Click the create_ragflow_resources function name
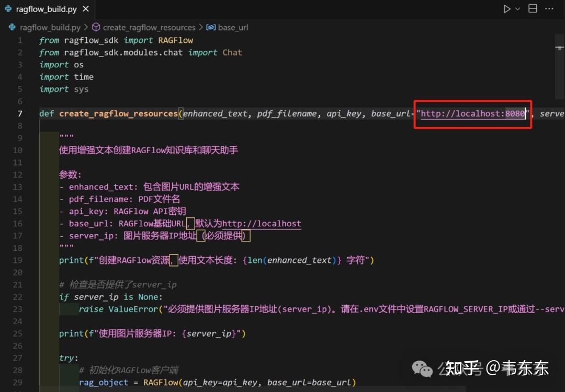Screen dimensions: 565x392 (119, 114)
